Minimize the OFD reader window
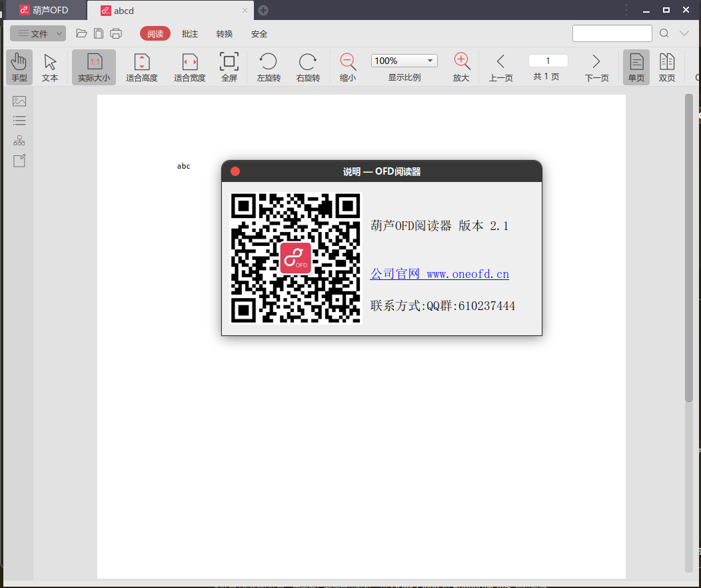 click(x=646, y=10)
